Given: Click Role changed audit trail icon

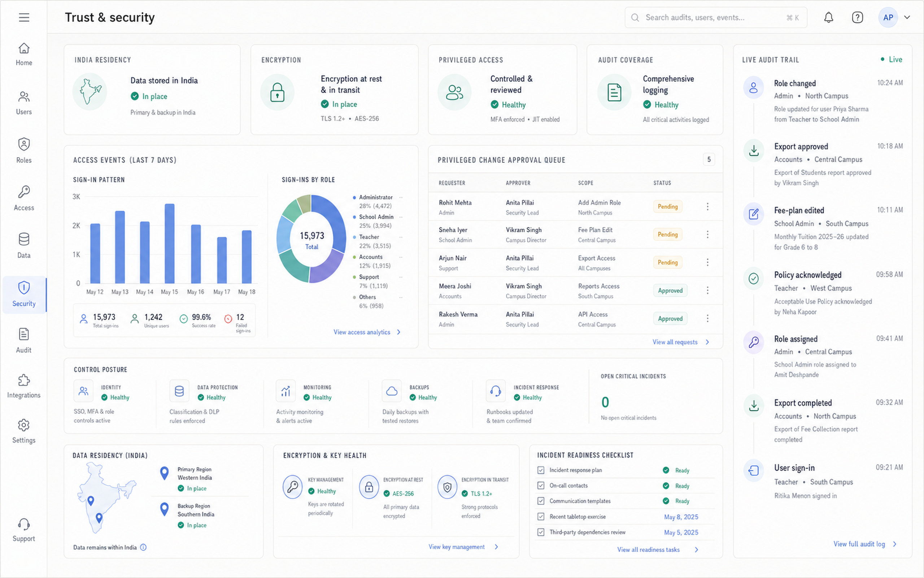Looking at the screenshot, I should pyautogui.click(x=753, y=87).
